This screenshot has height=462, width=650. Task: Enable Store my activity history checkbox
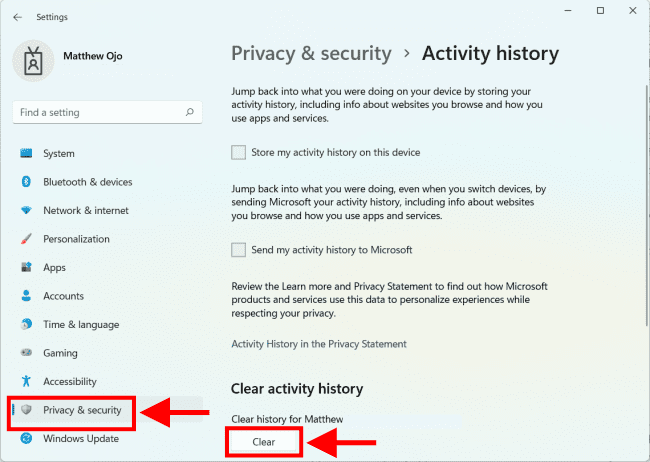pyautogui.click(x=238, y=153)
